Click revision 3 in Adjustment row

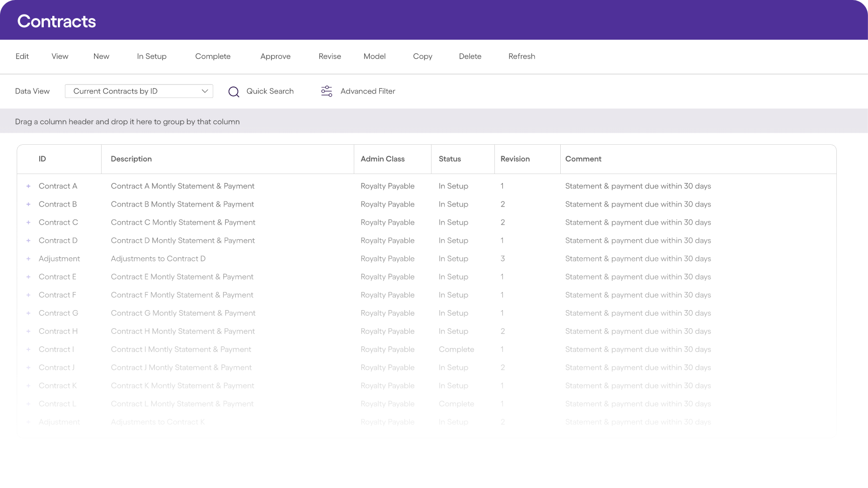503,259
